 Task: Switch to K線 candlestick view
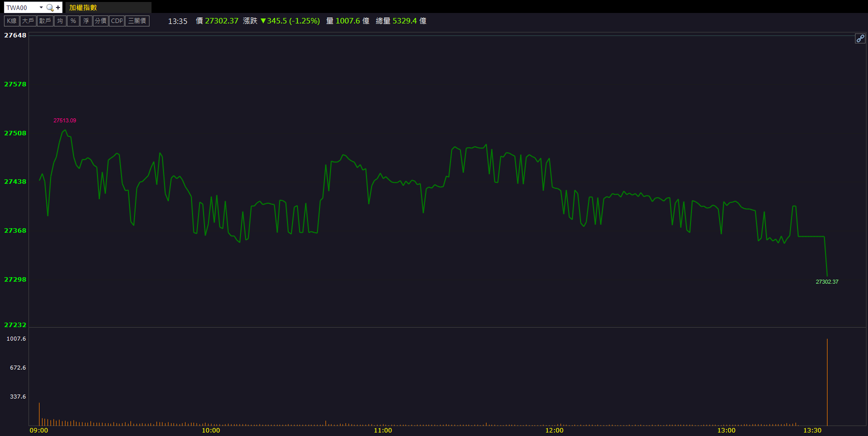coord(11,21)
